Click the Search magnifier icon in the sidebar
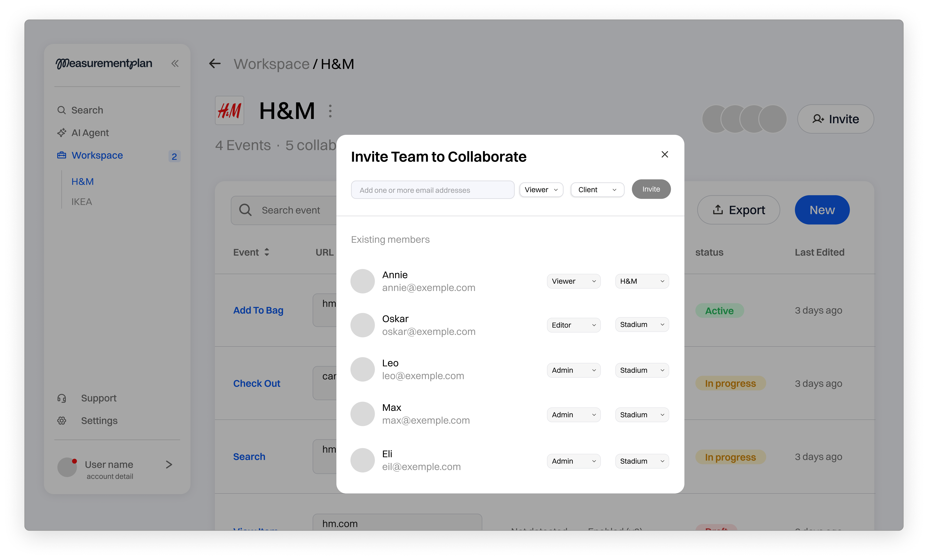928x560 pixels. coord(61,110)
